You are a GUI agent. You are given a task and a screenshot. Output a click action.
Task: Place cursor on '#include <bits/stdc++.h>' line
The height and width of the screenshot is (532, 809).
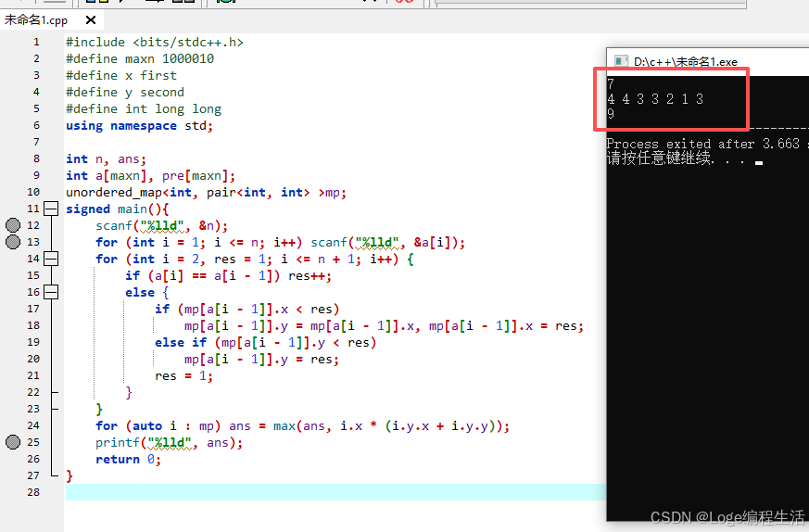pyautogui.click(x=154, y=42)
